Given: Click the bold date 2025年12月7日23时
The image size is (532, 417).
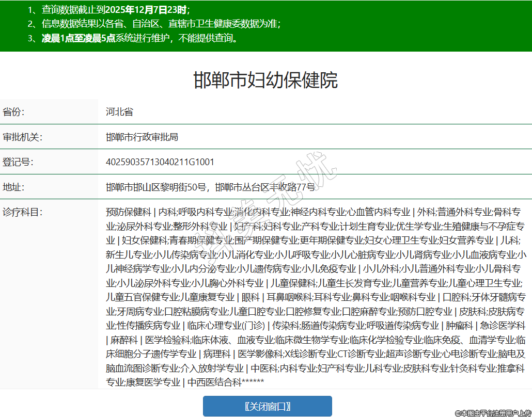Looking at the screenshot, I should (x=146, y=10).
